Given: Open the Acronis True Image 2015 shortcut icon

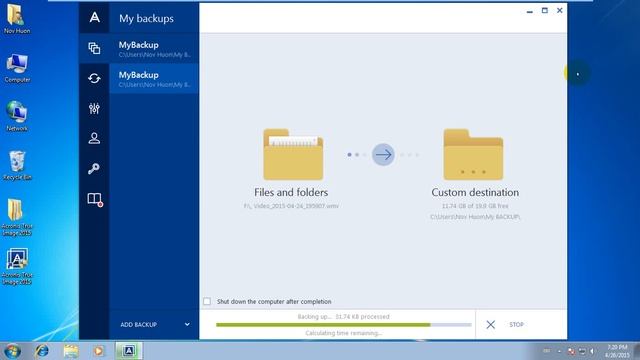Looking at the screenshot, I should click(x=17, y=266).
